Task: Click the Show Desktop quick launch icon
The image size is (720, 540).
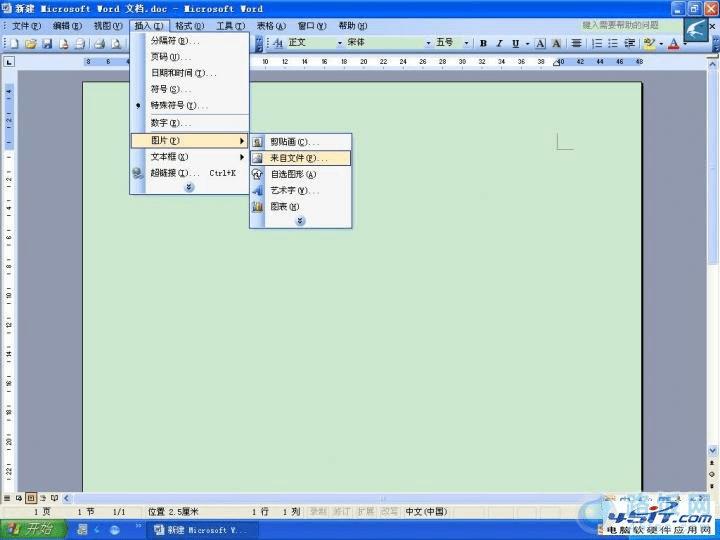Action: pyautogui.click(x=83, y=529)
